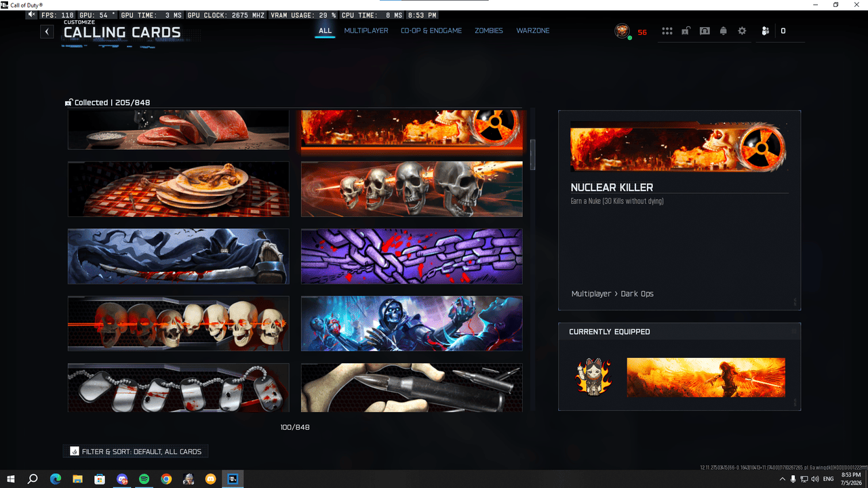Image resolution: width=868 pixels, height=488 pixels.
Task: Select the blue skeleton reaper calling card
Action: pos(412,323)
